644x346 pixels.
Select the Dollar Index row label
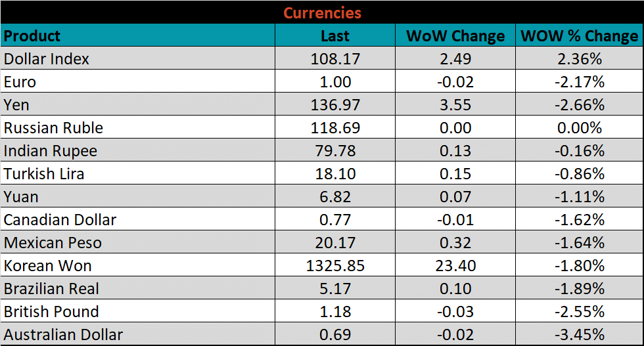pyautogui.click(x=47, y=59)
